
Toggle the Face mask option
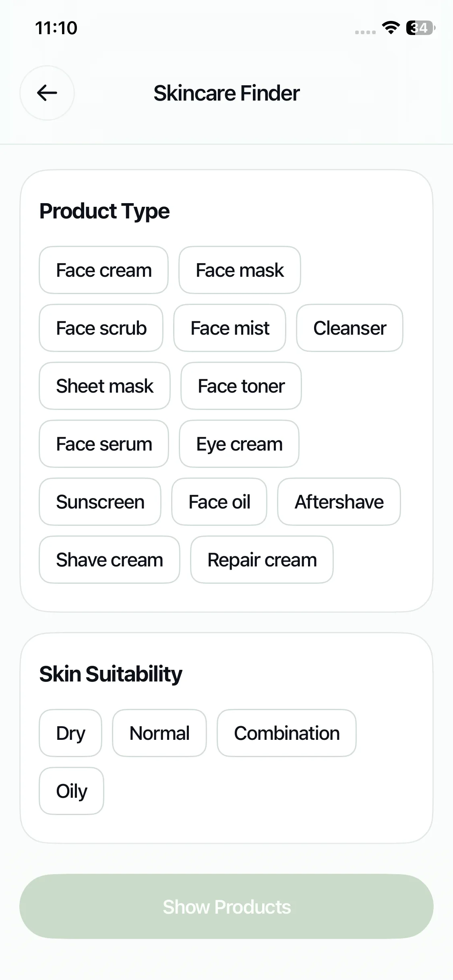point(240,270)
